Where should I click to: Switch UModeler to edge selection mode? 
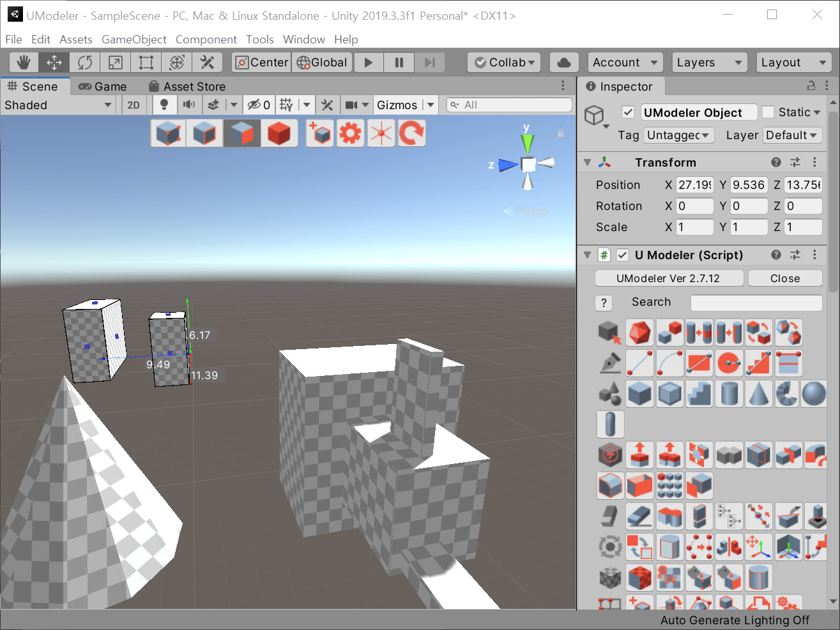(204, 133)
